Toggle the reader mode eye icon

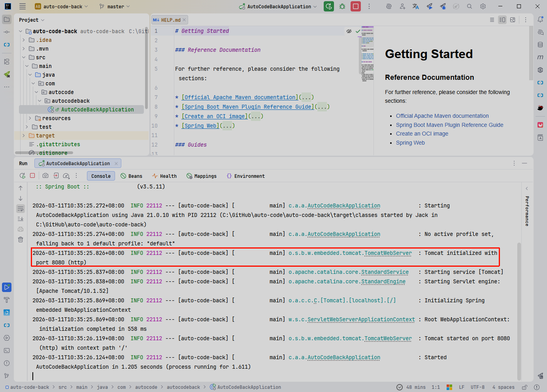(349, 31)
